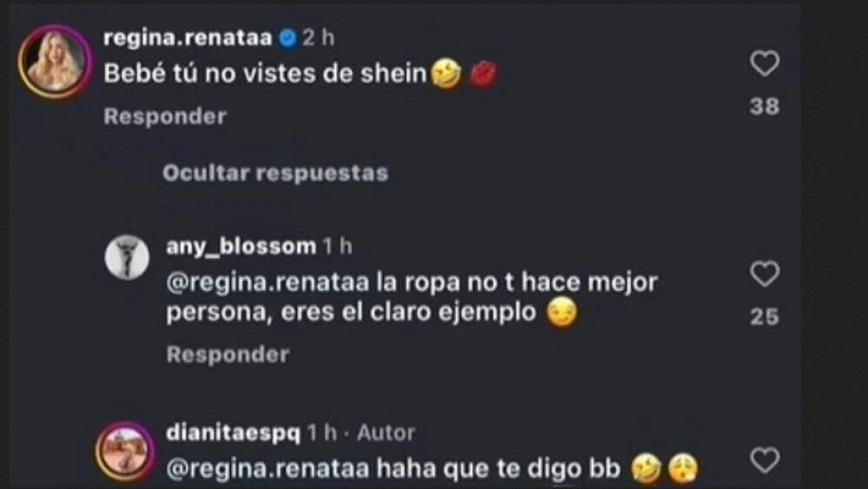Reply to any_blossom's comment with Responder

(227, 354)
